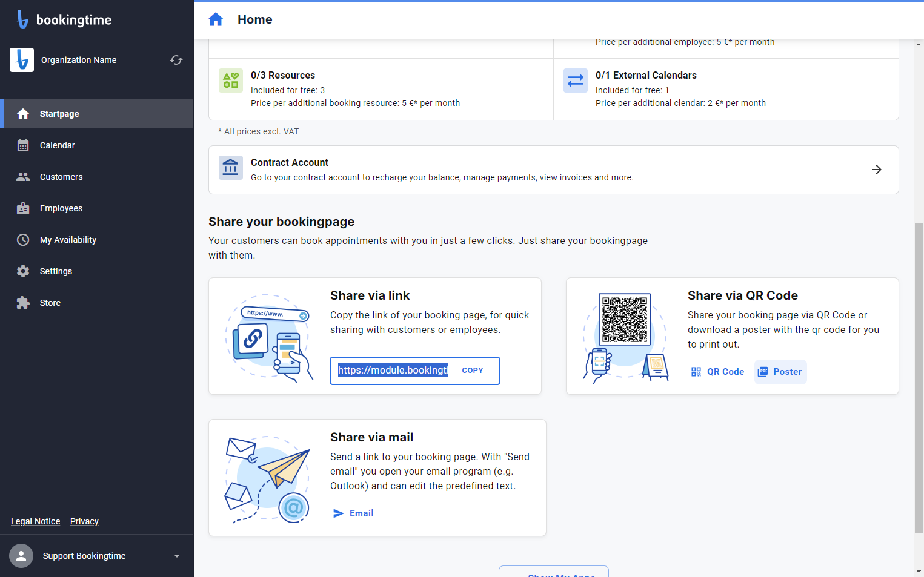Open Contract Account via right arrow
924x577 pixels.
pyautogui.click(x=876, y=170)
